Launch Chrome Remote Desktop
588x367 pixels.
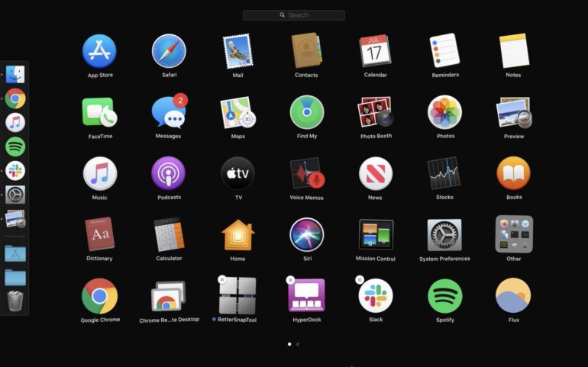168,297
